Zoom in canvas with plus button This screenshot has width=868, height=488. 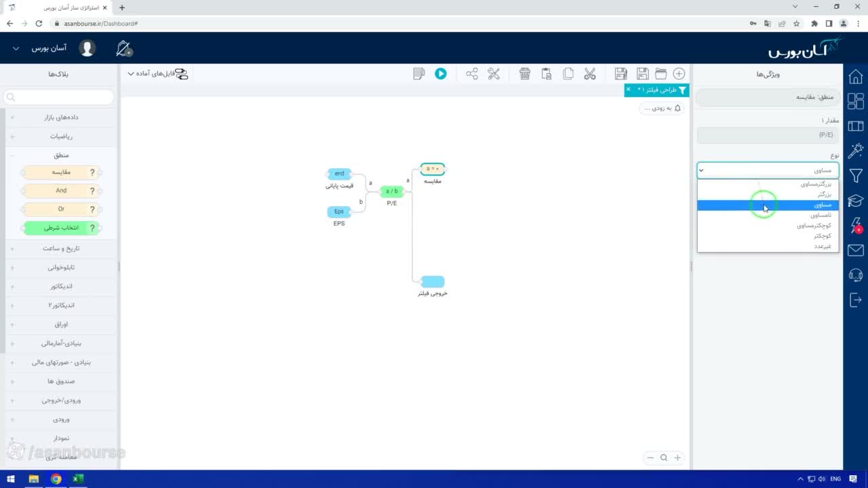click(x=677, y=457)
